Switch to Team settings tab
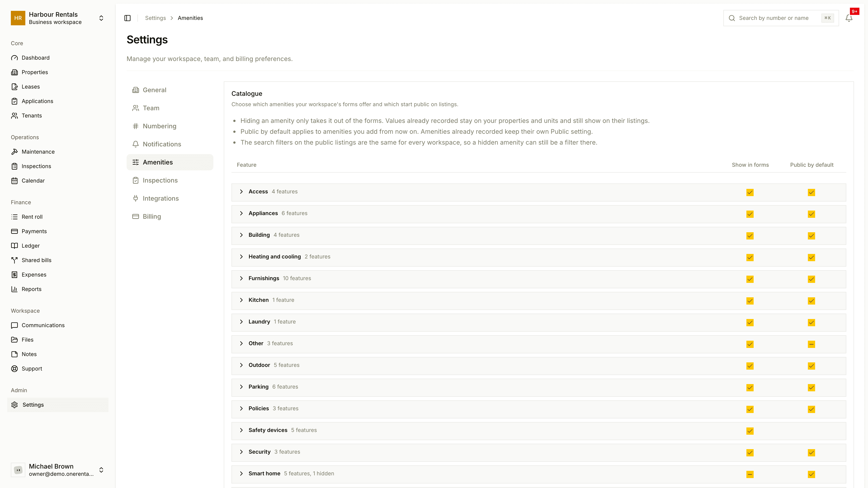 [x=170, y=108]
